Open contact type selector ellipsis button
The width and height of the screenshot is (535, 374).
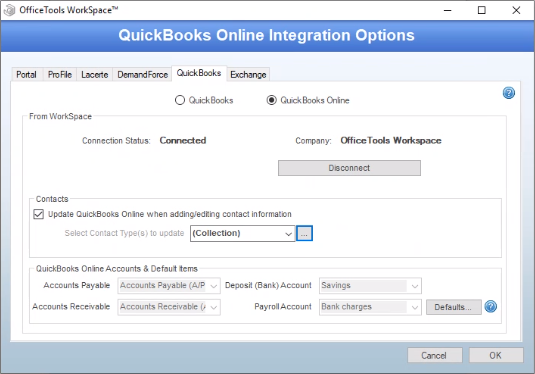(x=304, y=233)
